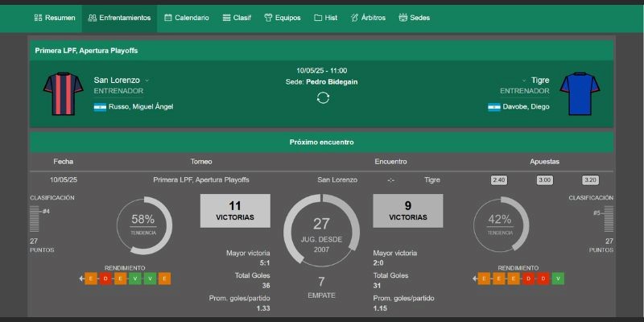
Task: Click the 11 Victorias box
Action: 235,211
